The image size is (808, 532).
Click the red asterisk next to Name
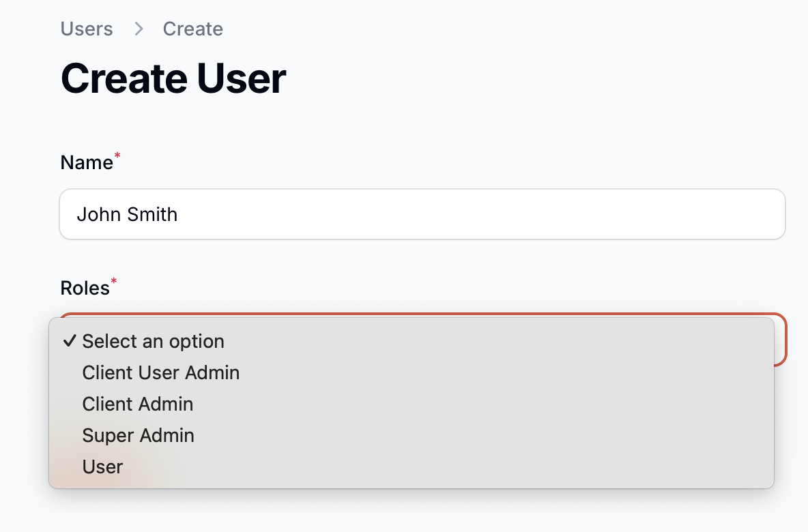[117, 157]
